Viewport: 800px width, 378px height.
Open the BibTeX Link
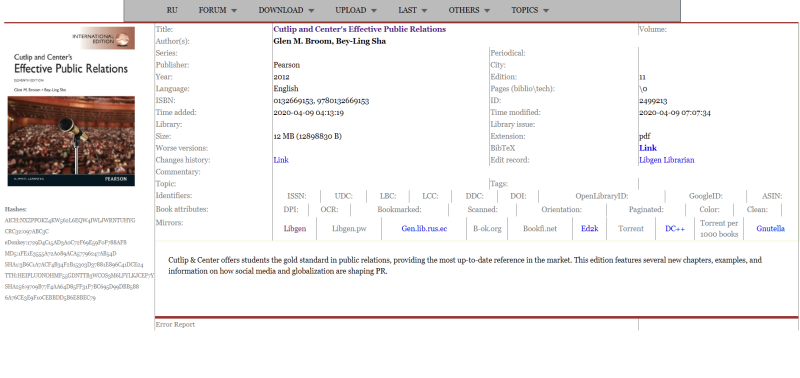tap(648, 148)
